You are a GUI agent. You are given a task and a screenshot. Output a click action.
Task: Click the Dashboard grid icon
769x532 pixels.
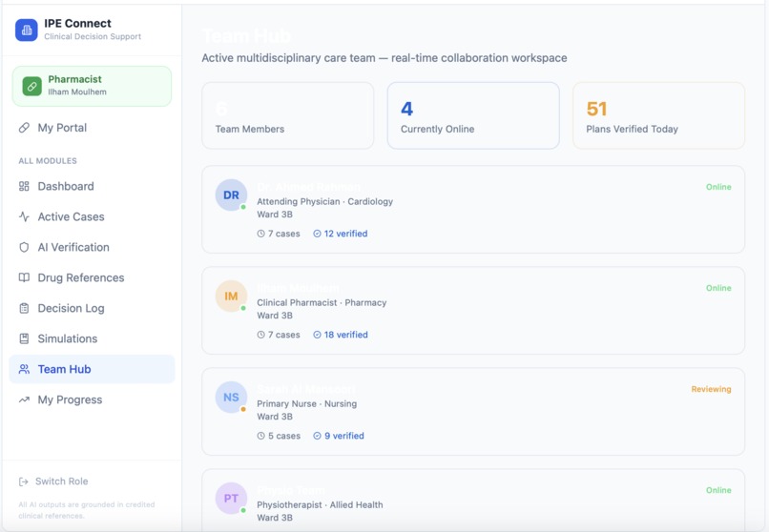(x=24, y=186)
